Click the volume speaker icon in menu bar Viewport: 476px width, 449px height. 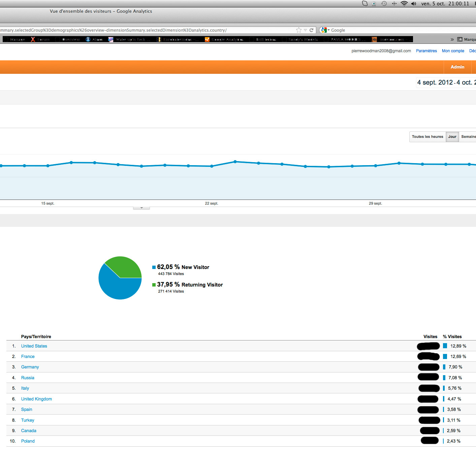point(414,4)
